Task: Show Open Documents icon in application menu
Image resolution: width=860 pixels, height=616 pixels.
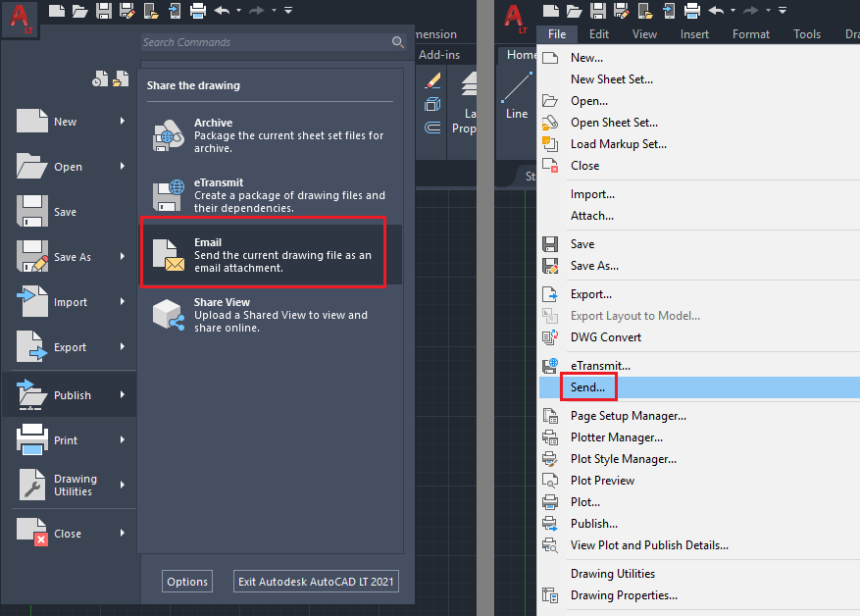Action: click(x=120, y=79)
